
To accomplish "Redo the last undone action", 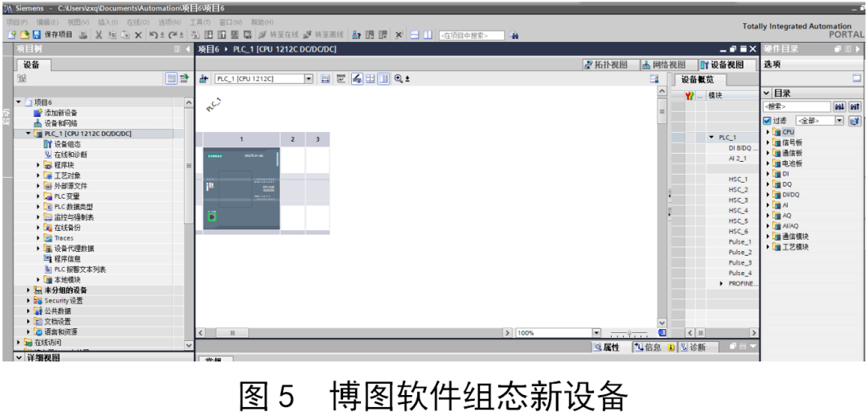I will tap(174, 35).
